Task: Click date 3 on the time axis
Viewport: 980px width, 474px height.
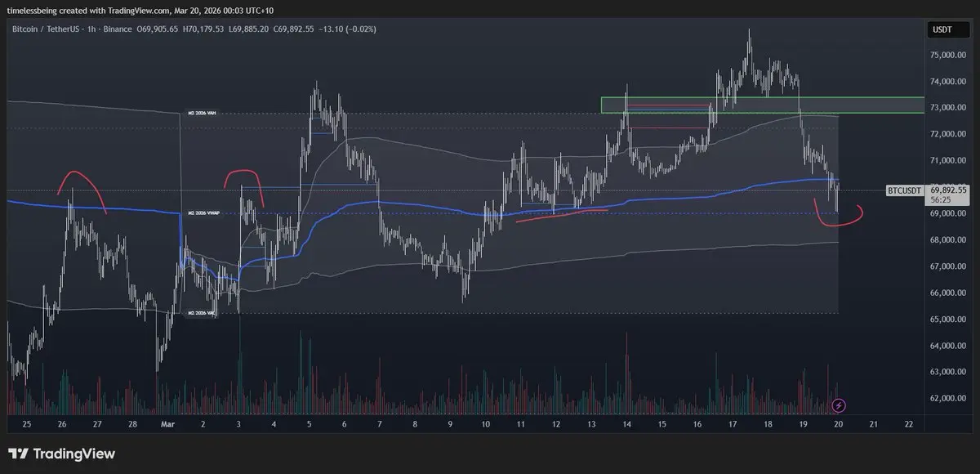Action: (x=238, y=425)
